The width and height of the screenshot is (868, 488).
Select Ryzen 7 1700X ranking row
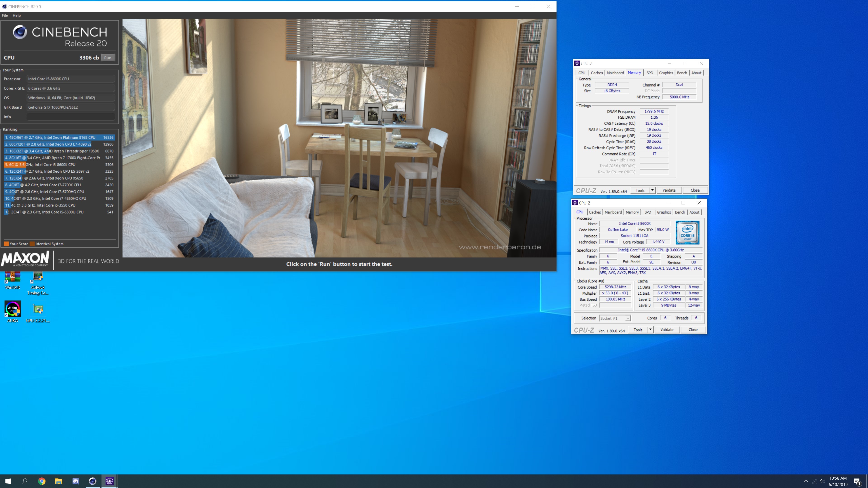click(59, 158)
